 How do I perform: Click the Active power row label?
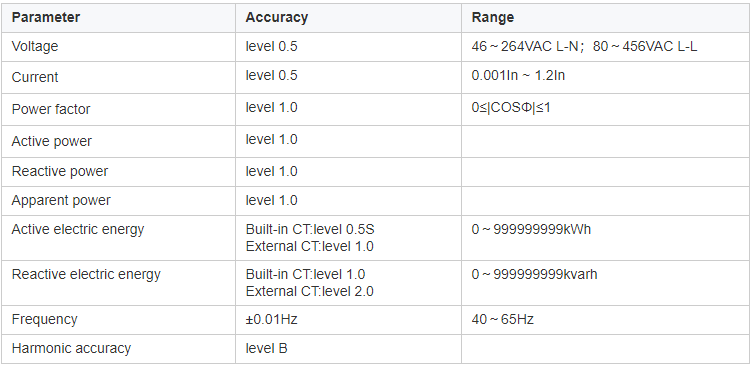tap(51, 142)
